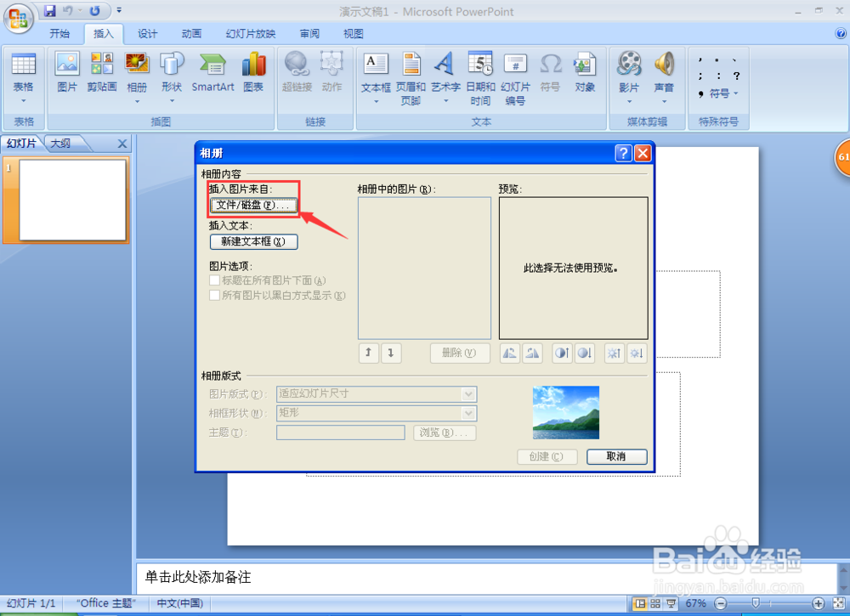
Task: Open PowerPoint help icon
Action: point(841,34)
